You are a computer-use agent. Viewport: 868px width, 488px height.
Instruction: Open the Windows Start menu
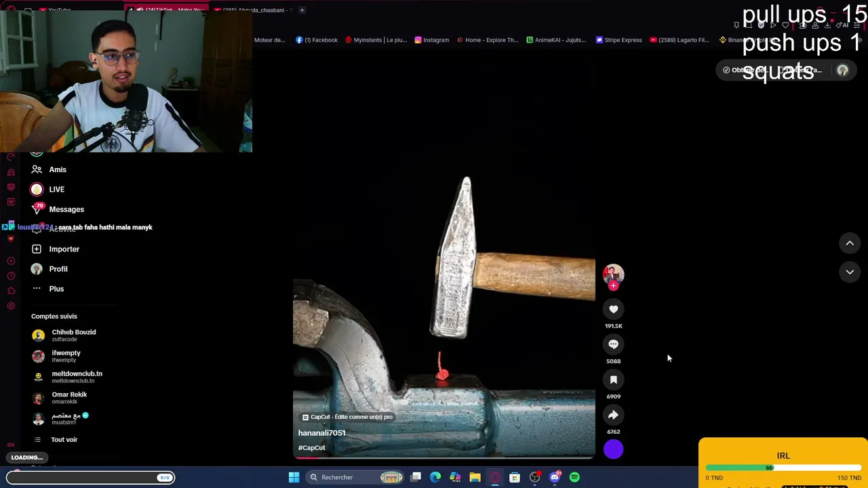click(294, 477)
